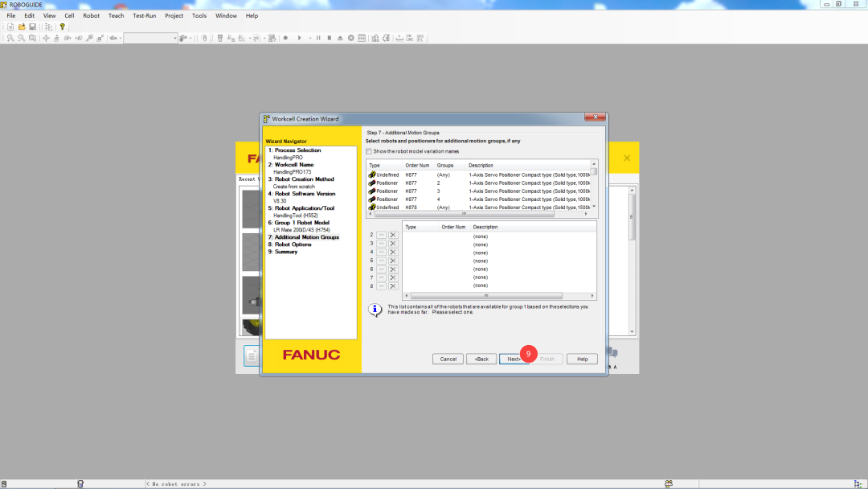Open the Teach Pendant toolbar icon

(x=219, y=39)
